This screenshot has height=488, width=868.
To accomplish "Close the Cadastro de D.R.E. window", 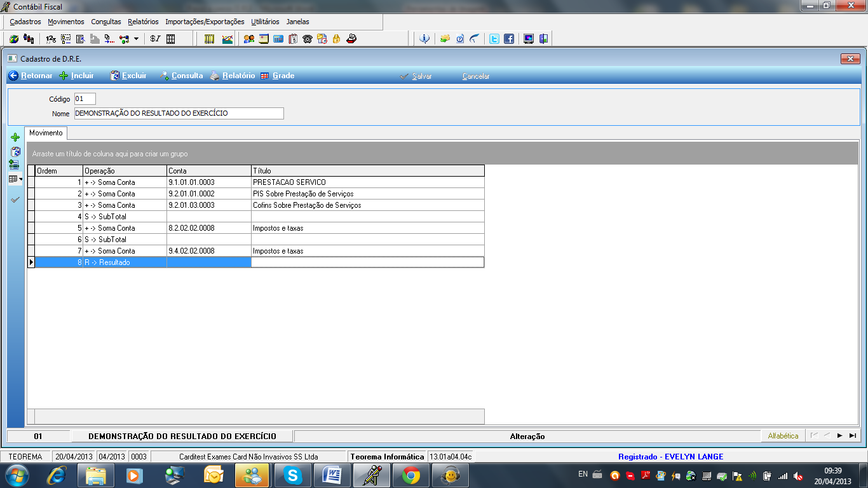I will (850, 59).
